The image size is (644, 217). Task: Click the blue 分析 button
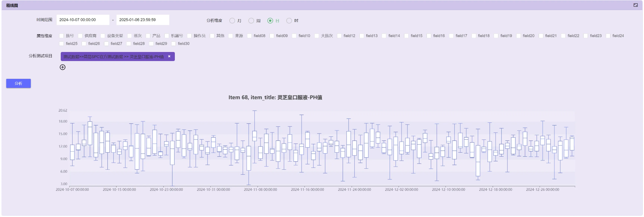pos(18,84)
